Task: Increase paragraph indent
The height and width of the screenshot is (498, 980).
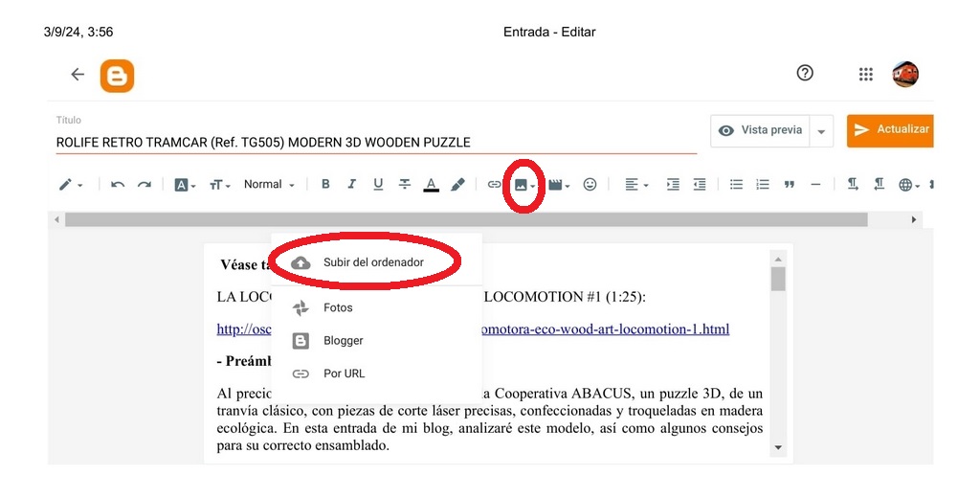Action: point(673,185)
